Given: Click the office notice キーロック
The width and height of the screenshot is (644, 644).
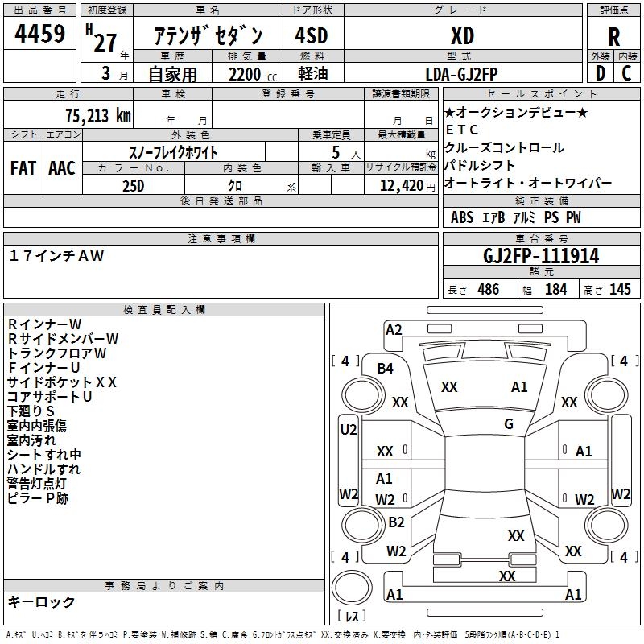Looking at the screenshot, I should [41, 601].
